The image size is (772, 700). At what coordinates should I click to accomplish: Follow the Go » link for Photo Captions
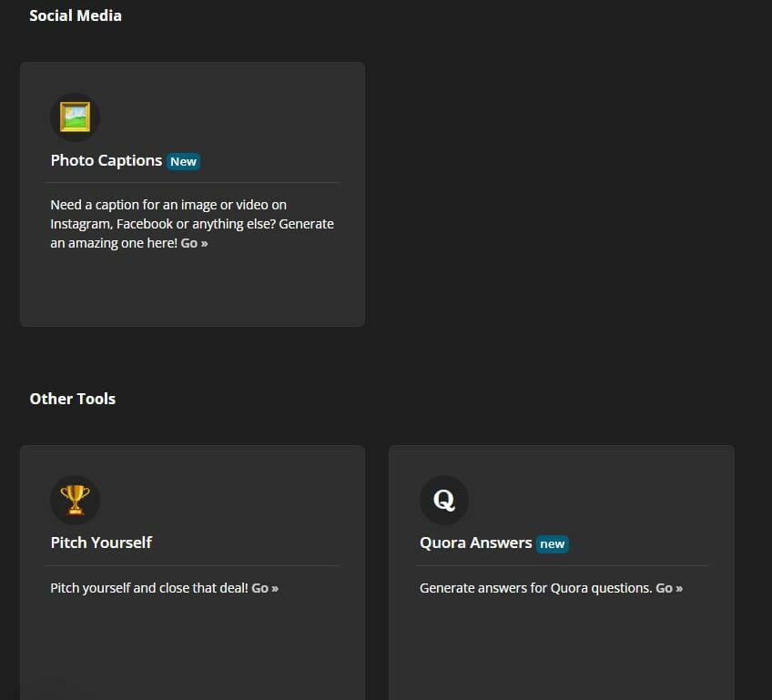pos(194,243)
